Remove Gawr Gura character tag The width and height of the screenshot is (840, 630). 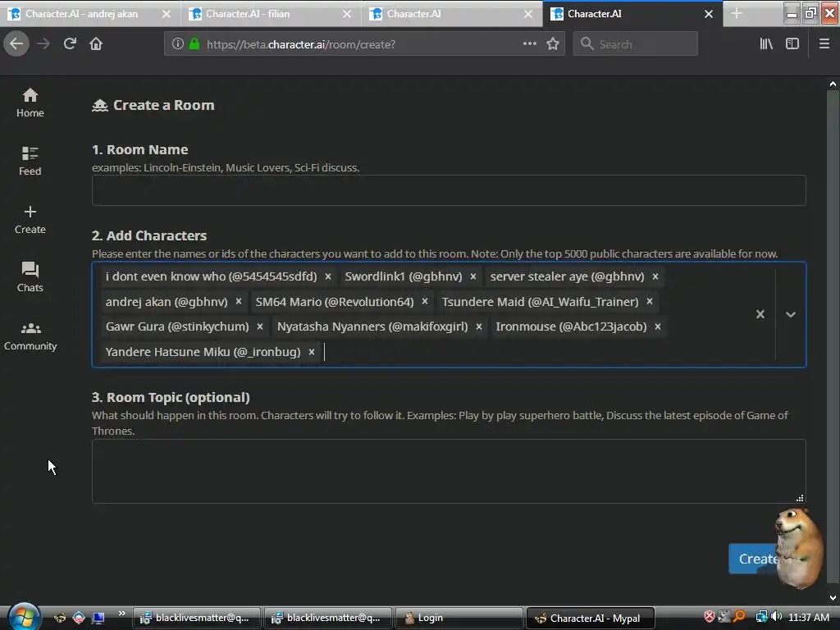pos(260,326)
